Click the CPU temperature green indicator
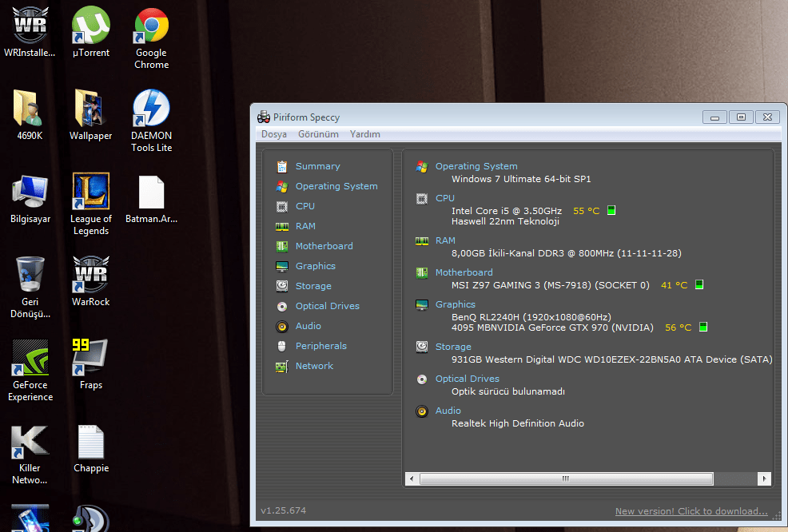The height and width of the screenshot is (532, 788). pos(611,210)
